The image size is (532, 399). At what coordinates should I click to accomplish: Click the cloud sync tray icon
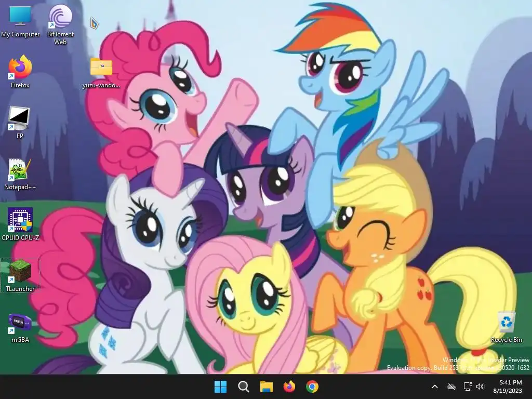point(451,387)
